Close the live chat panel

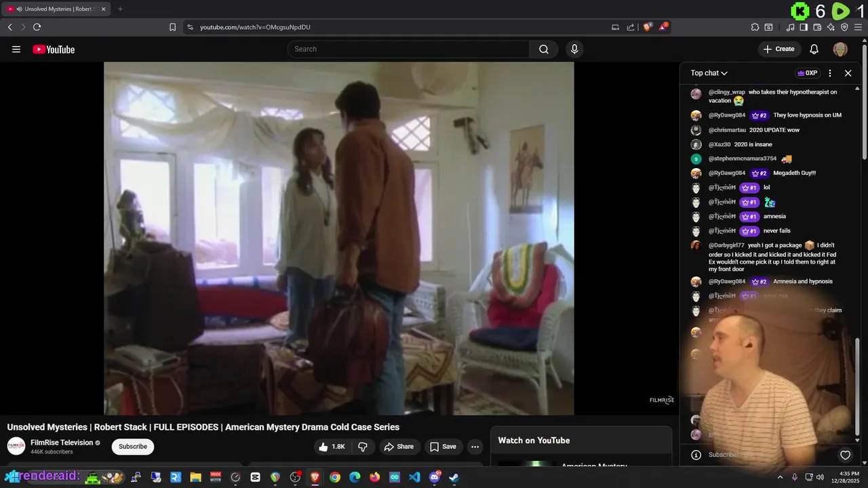coord(848,73)
